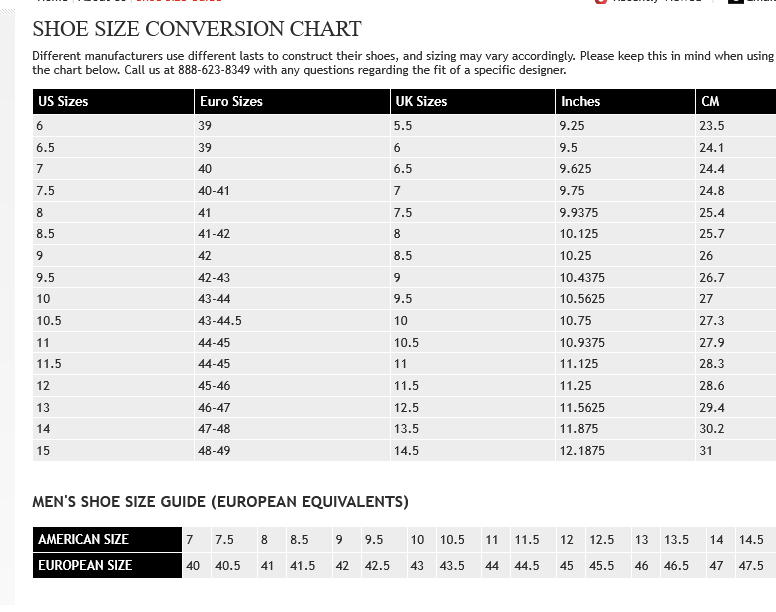
Task: Select the 9.9375 inches cell
Action: point(626,213)
